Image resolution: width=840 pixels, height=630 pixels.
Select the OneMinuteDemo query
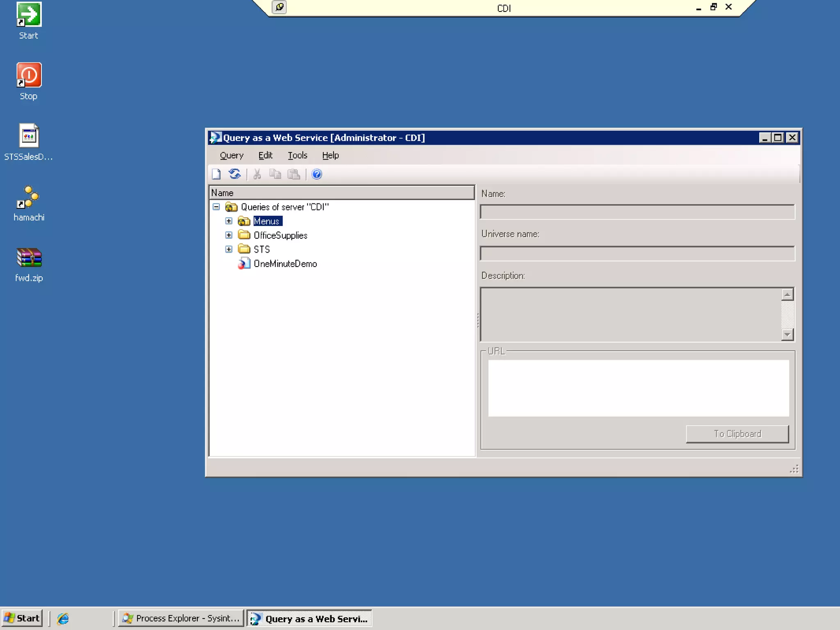tap(285, 264)
